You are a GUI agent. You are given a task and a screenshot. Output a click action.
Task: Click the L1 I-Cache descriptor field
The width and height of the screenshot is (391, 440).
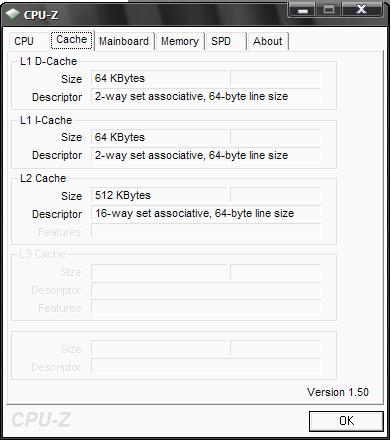point(206,155)
